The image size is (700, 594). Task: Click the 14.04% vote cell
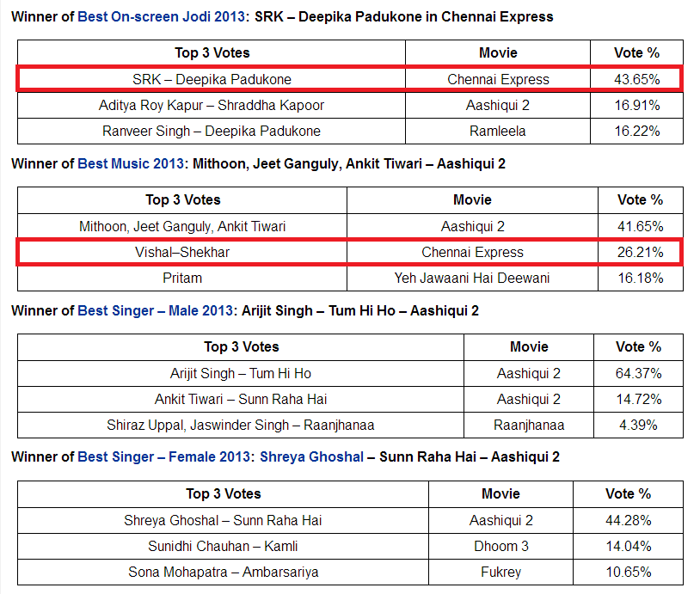[x=628, y=546]
